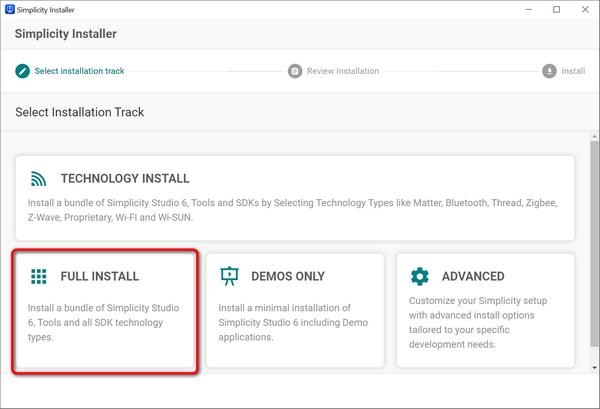Go to the Install step label

click(x=573, y=71)
